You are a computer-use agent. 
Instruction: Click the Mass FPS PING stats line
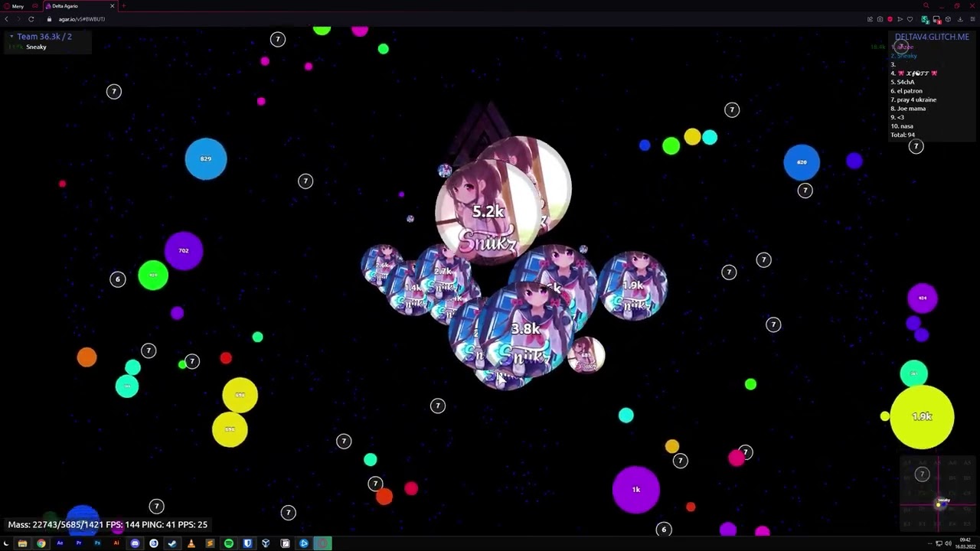[x=108, y=525]
